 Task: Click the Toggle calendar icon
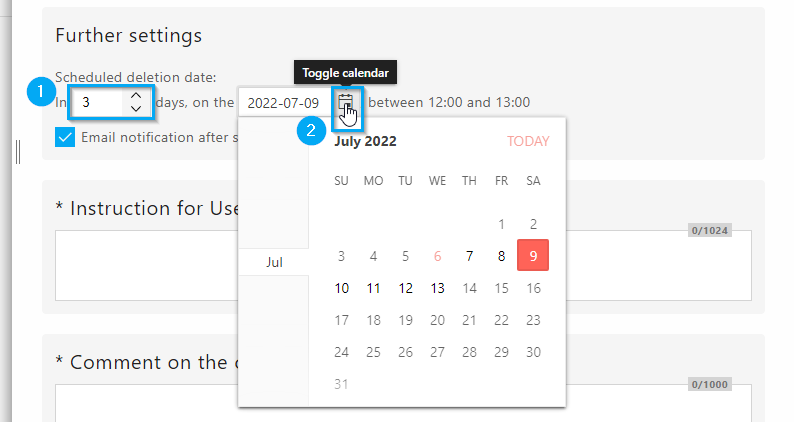[x=346, y=102]
